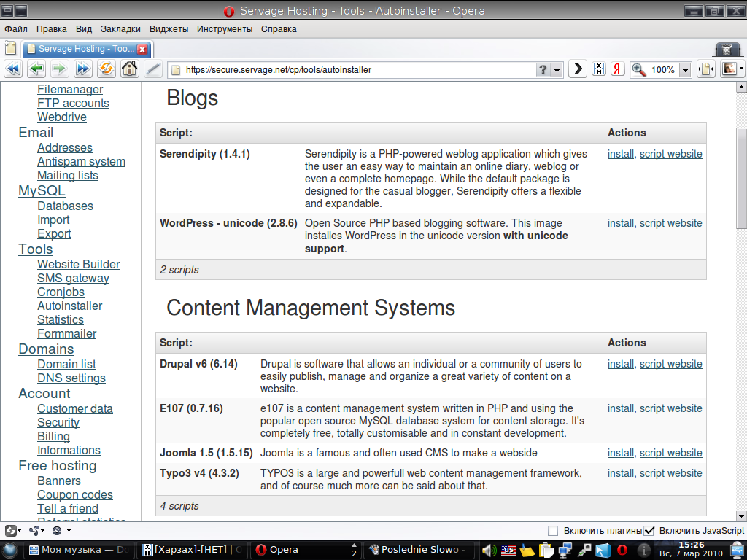Switch to 'Моя музыка' taskbar window
The height and width of the screenshot is (560, 747).
tap(79, 550)
